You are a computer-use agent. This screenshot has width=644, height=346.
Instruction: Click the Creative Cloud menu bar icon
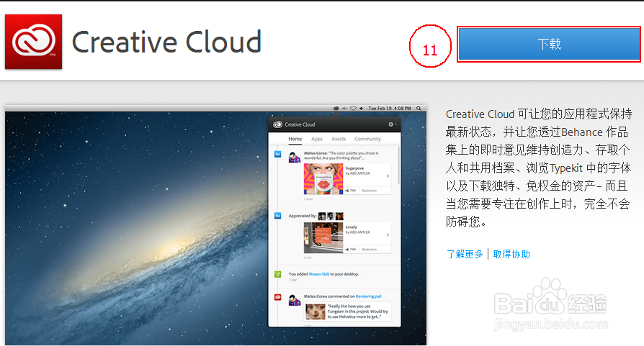(336, 108)
